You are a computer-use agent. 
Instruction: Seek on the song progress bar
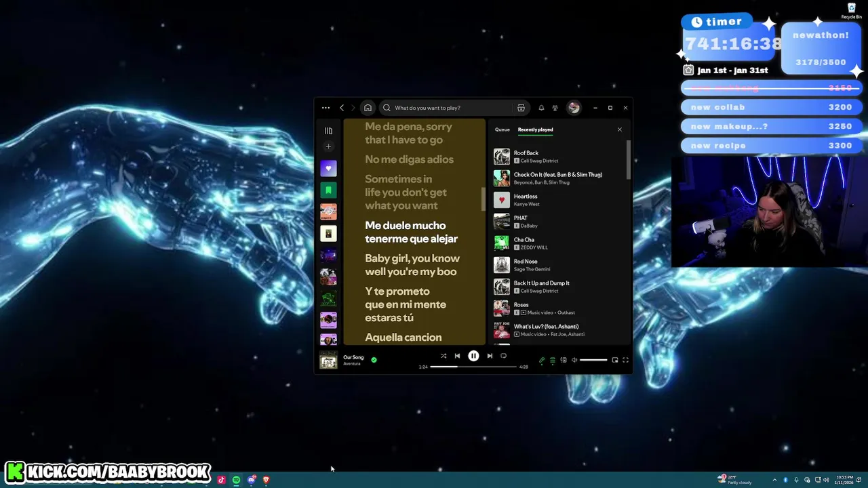pos(473,367)
